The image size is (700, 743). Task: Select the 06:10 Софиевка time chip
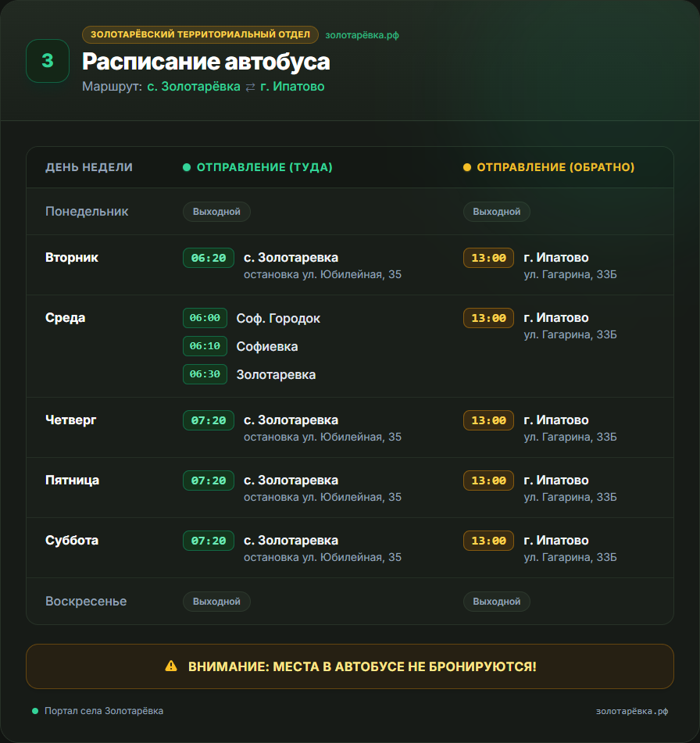205,346
